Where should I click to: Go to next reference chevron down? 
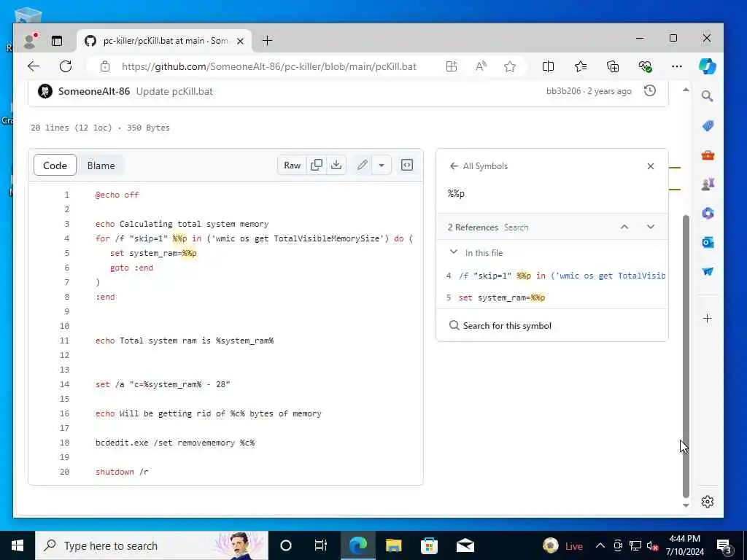(650, 227)
